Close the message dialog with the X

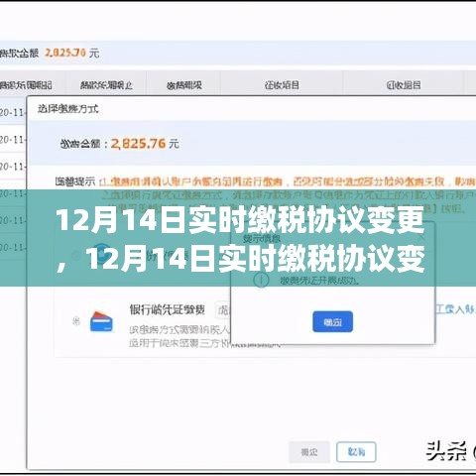click(420, 238)
